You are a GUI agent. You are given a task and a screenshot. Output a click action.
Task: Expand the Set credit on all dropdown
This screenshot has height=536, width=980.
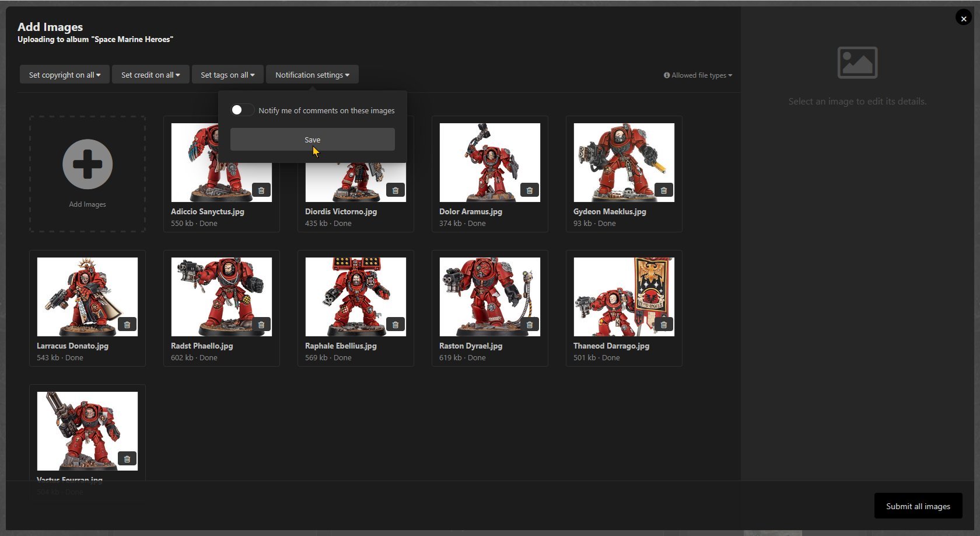point(150,75)
